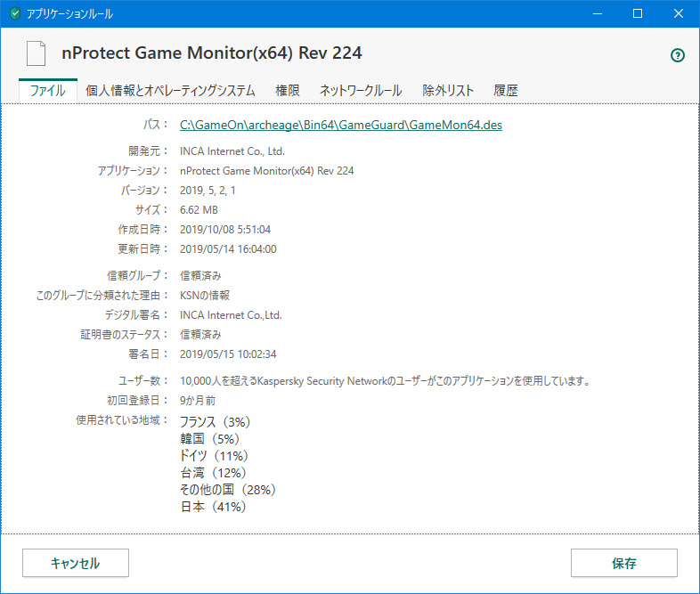Click the developer value INCA Internet Co., Ltd.

[x=232, y=151]
